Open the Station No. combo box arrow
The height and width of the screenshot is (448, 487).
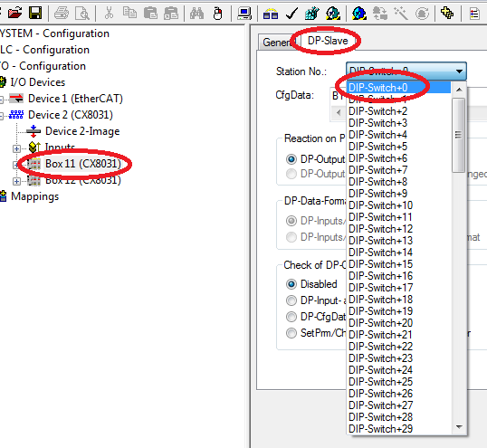pos(459,71)
